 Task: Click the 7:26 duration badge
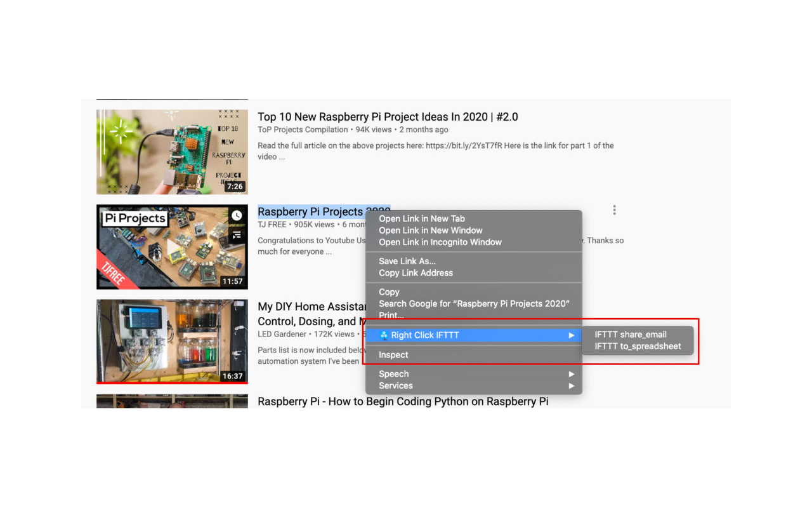[235, 187]
